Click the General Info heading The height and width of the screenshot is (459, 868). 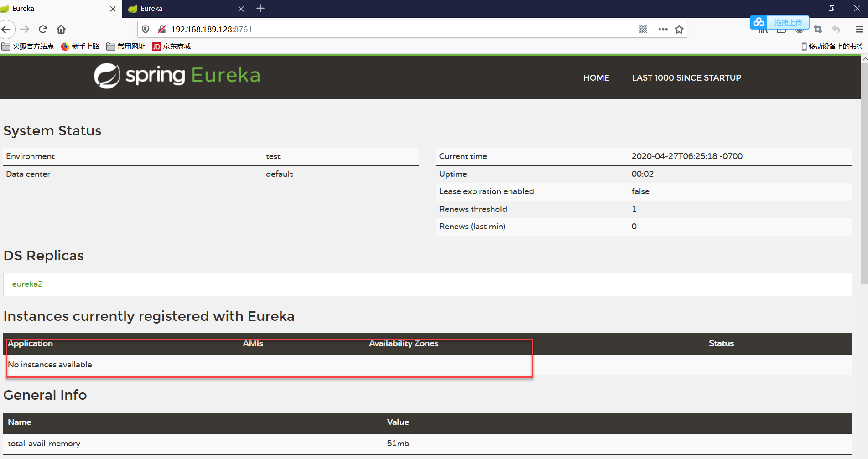(45, 395)
